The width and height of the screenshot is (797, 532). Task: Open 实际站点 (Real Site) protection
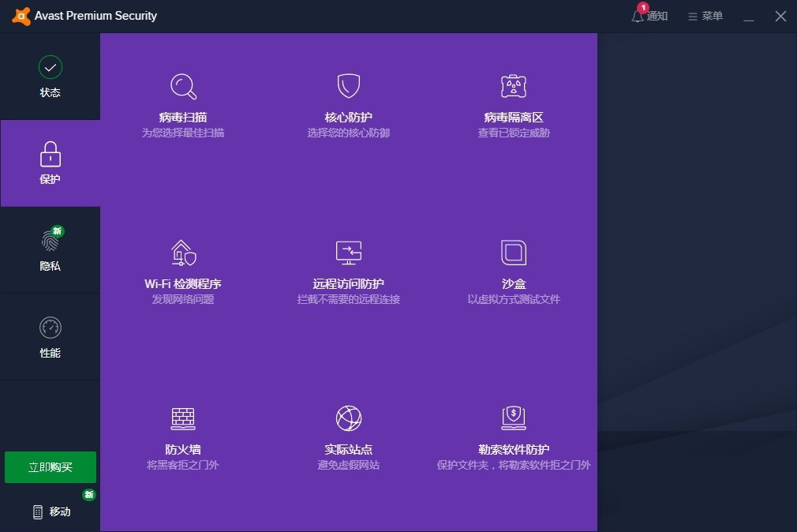pos(348,434)
